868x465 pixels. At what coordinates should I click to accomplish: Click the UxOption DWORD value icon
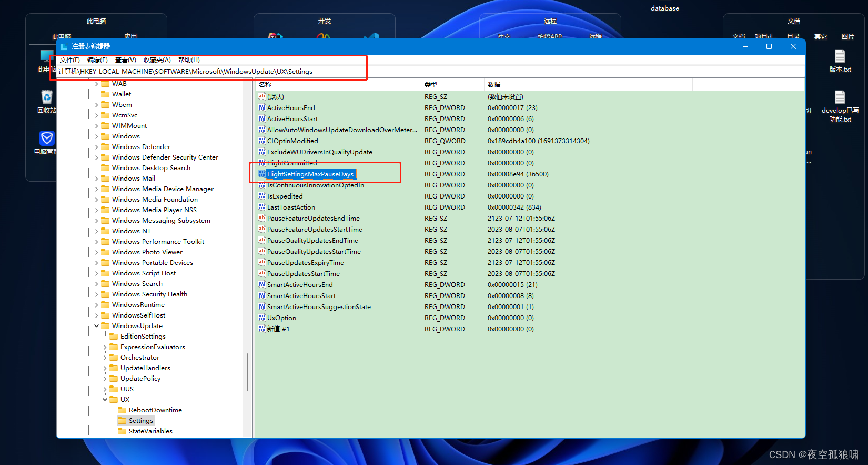click(261, 318)
